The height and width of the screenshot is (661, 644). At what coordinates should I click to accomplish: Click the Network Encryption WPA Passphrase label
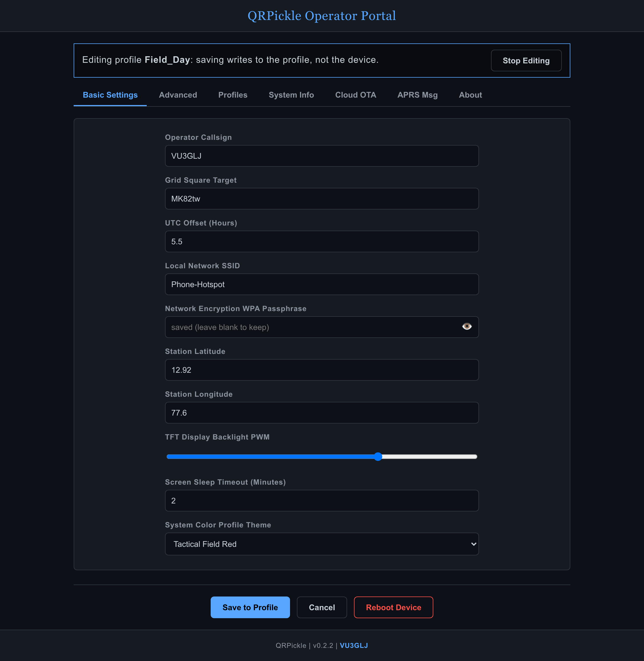(x=236, y=308)
